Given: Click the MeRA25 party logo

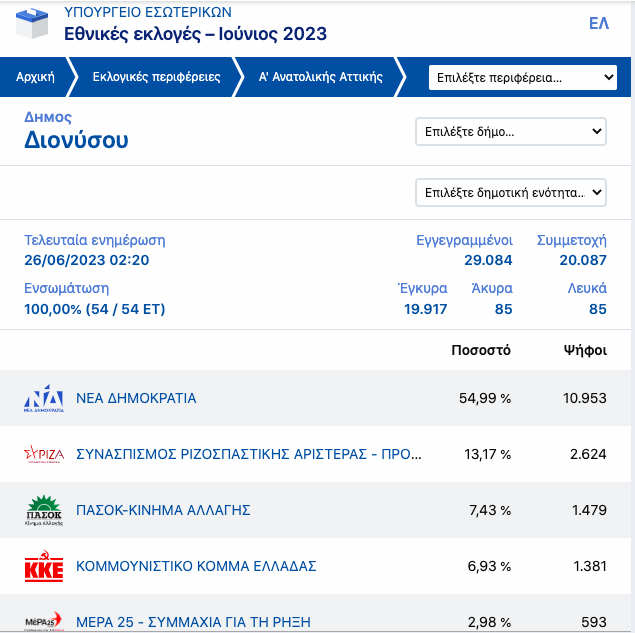Looking at the screenshot, I should (44, 622).
